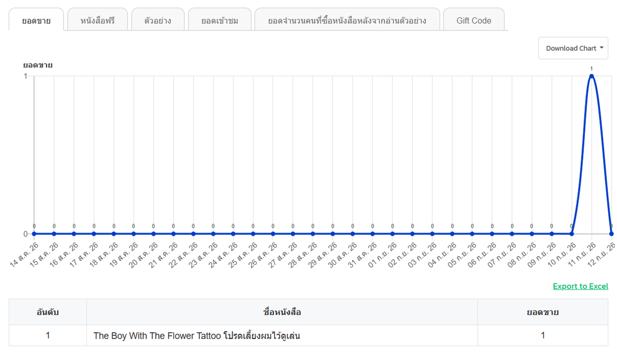The height and width of the screenshot is (364, 617).
Task: Click the data point above 24 ส.ค. 26
Action: [233, 234]
